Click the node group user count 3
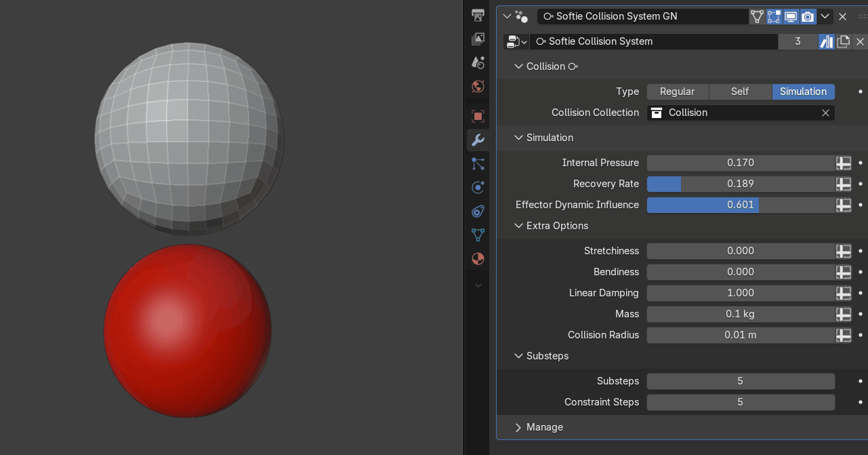This screenshot has width=868, height=455. (x=798, y=41)
